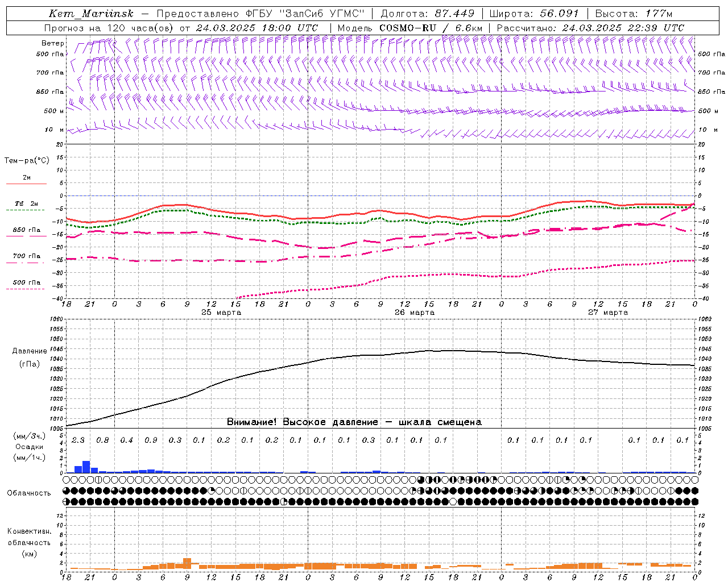Click the 0.8 precipitation total

[102, 440]
